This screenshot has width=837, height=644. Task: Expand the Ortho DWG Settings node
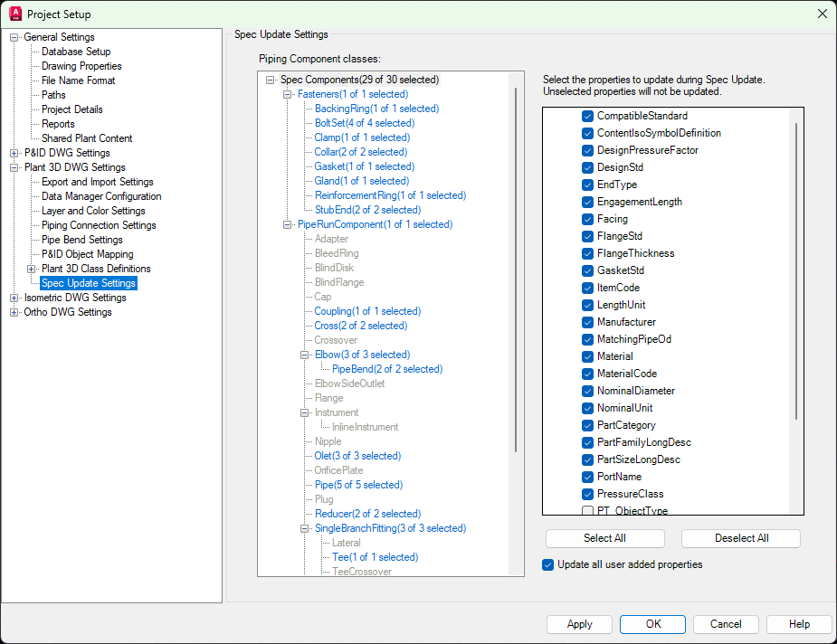[14, 312]
